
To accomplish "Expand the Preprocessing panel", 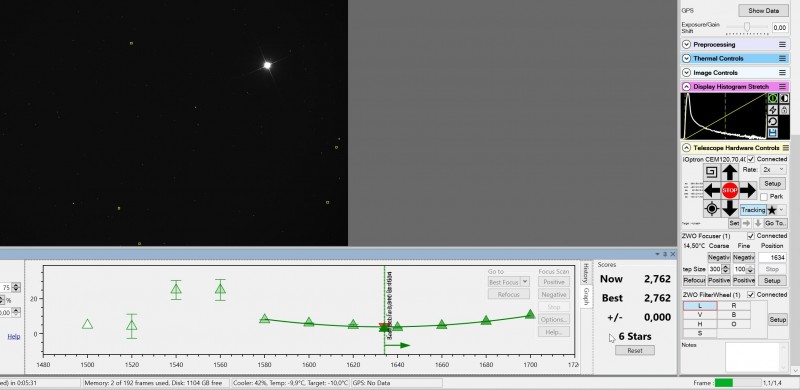I will coord(687,44).
